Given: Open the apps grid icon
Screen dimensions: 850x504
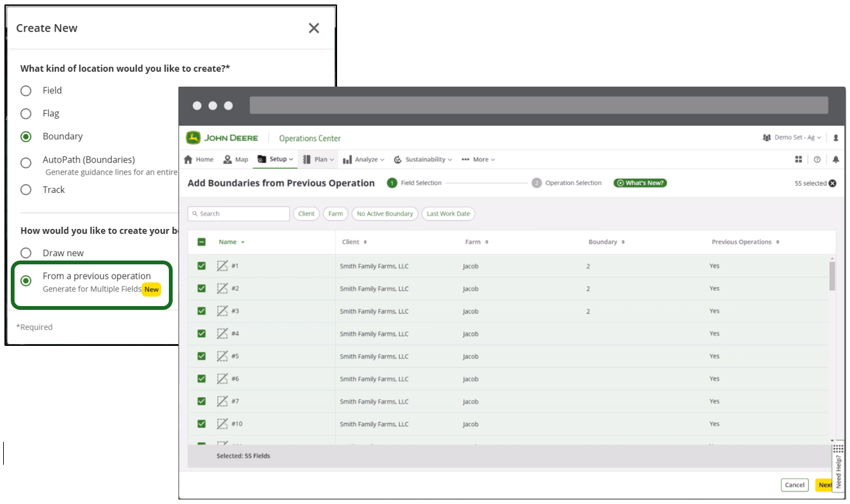Looking at the screenshot, I should point(799,159).
